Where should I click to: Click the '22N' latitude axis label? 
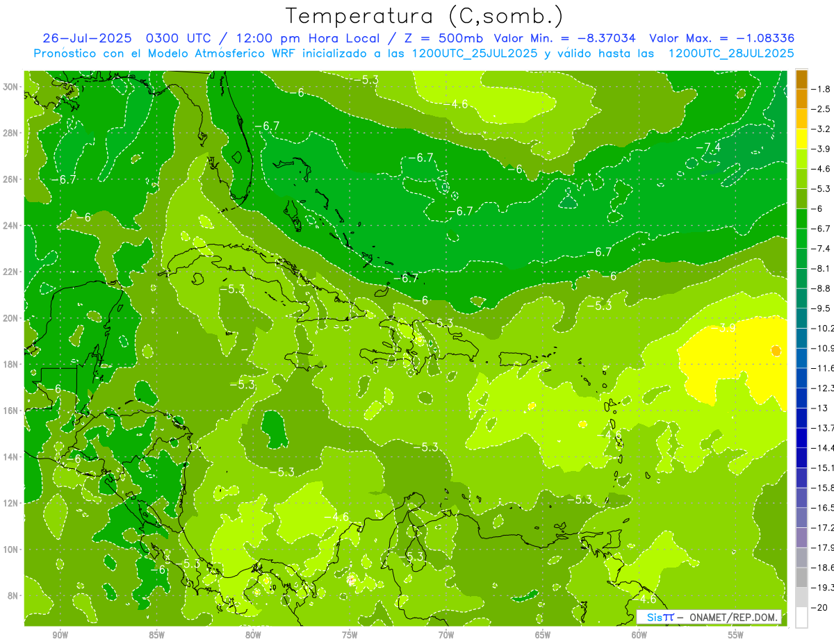click(x=10, y=272)
